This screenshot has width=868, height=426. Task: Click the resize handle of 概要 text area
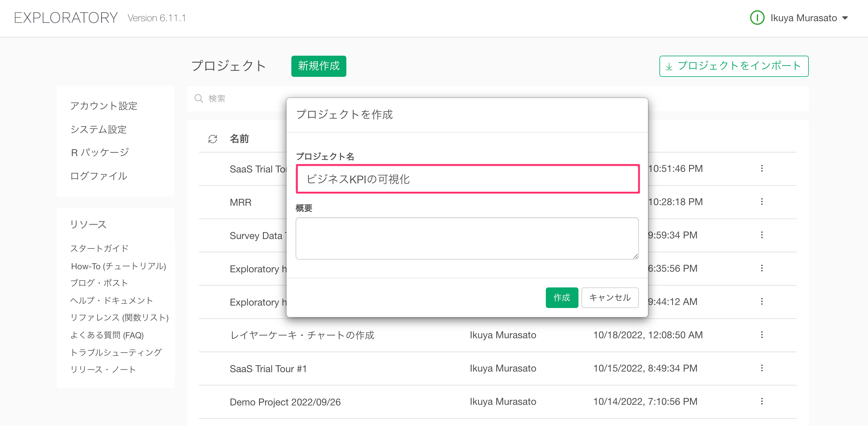click(635, 256)
